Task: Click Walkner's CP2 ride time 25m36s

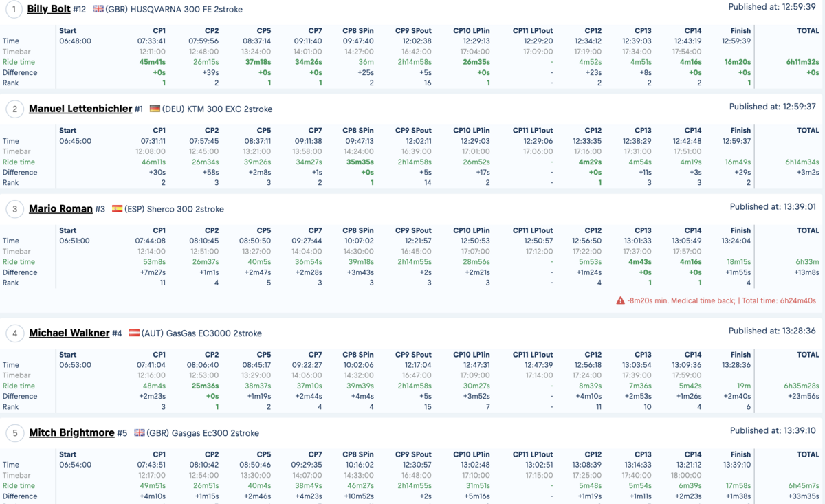Action: pos(206,386)
